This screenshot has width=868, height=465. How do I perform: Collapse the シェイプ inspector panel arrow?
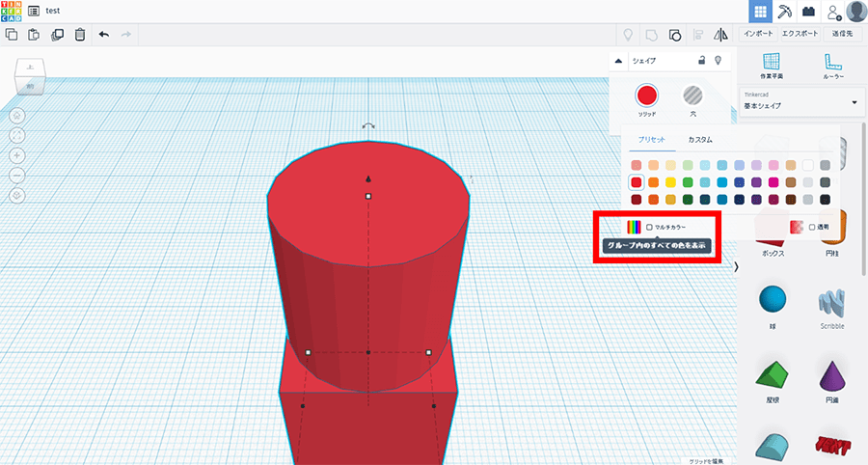pos(618,60)
